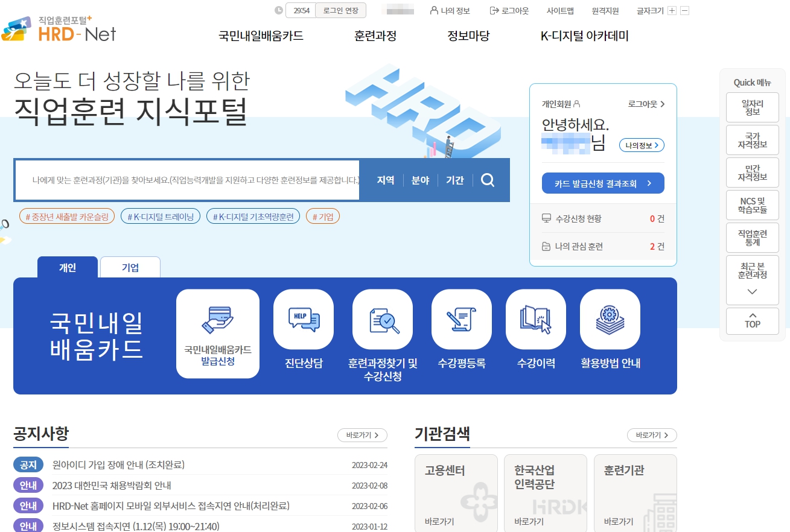Image resolution: width=790 pixels, height=532 pixels.
Task: Click 로그아웃 in the top bar
Action: click(509, 10)
